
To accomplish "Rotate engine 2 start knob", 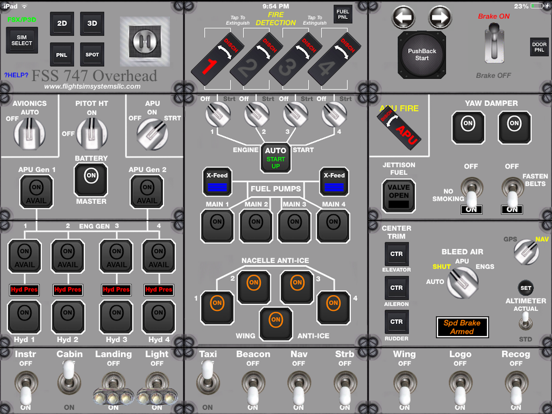I will [257, 114].
